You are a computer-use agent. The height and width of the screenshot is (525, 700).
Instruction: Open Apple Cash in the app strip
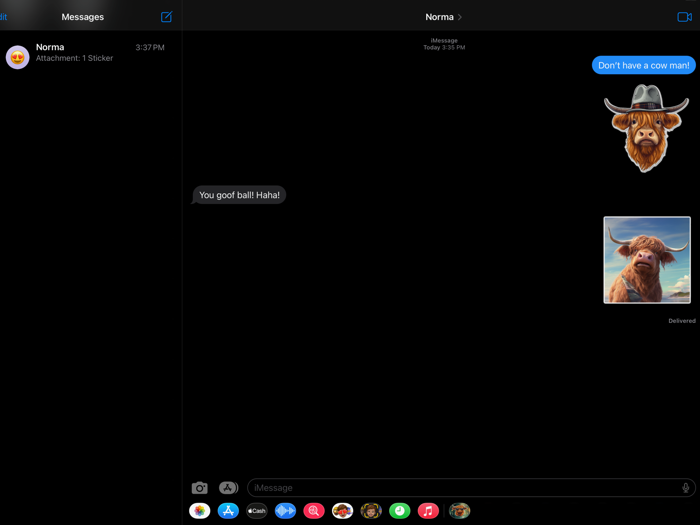pyautogui.click(x=257, y=511)
